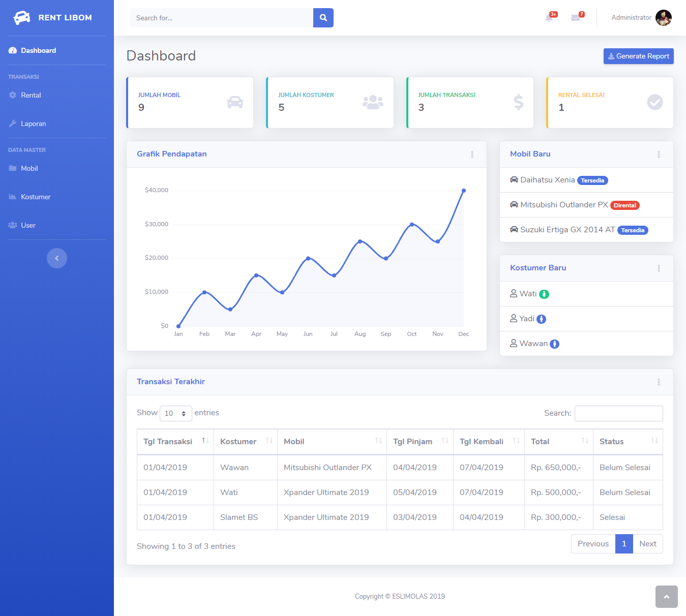Go to Kostumer in the sidebar

click(36, 197)
